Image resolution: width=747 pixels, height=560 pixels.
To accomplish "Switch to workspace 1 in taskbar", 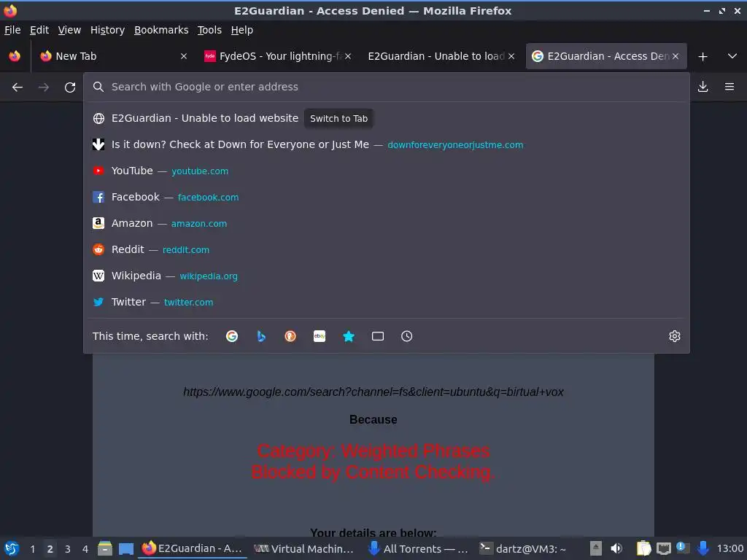I will pos(32,549).
